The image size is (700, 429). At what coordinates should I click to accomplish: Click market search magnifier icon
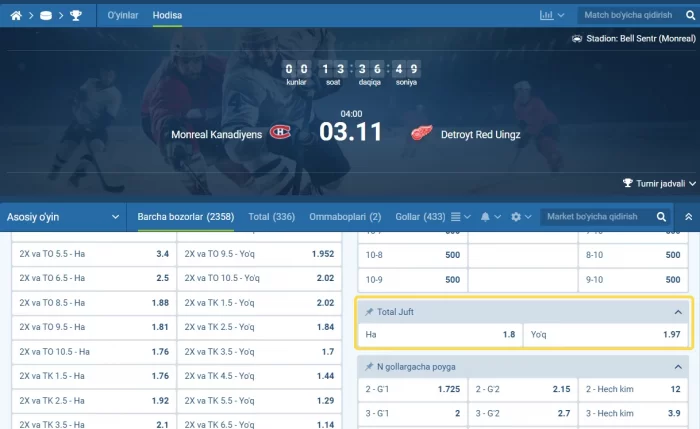point(661,217)
